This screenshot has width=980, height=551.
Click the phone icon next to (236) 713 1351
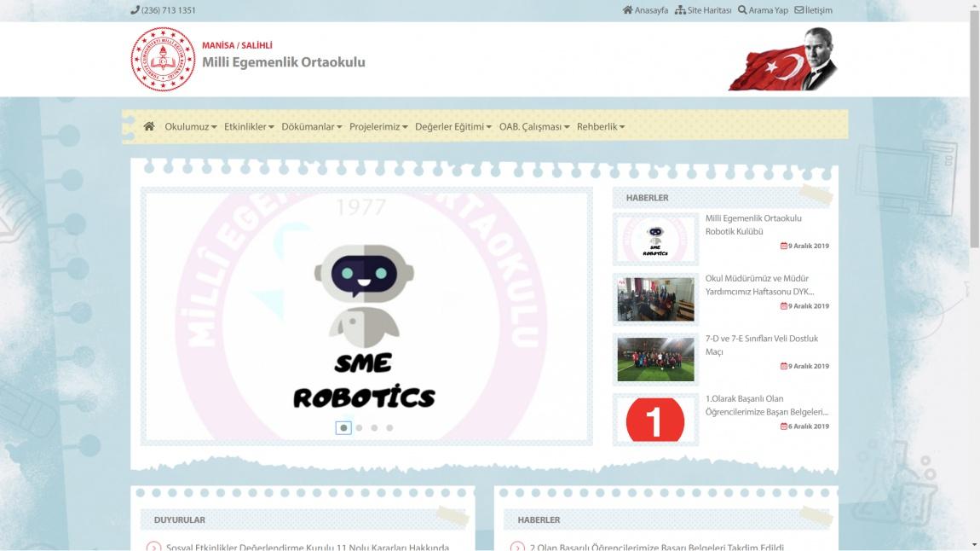pos(135,10)
